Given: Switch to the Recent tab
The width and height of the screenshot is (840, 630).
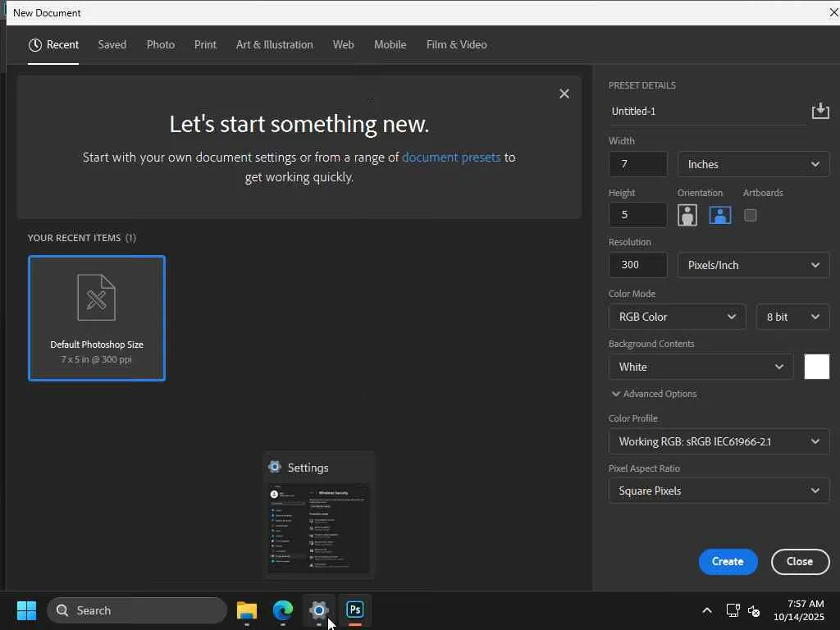Looking at the screenshot, I should [x=53, y=45].
